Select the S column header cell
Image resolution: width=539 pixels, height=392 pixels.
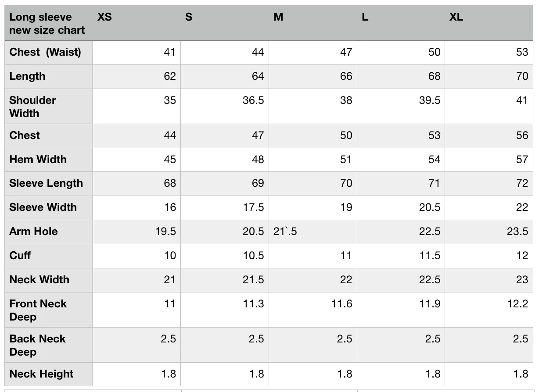pyautogui.click(x=225, y=23)
